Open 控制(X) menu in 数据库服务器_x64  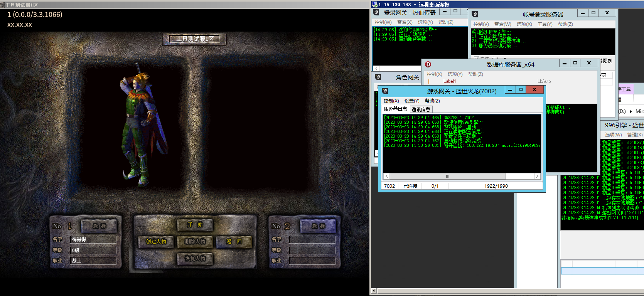434,74
